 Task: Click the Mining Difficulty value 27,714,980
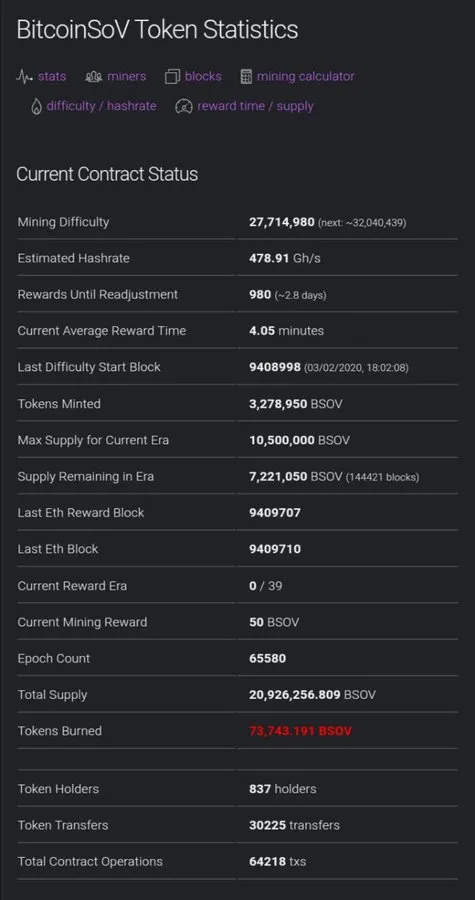pos(282,222)
